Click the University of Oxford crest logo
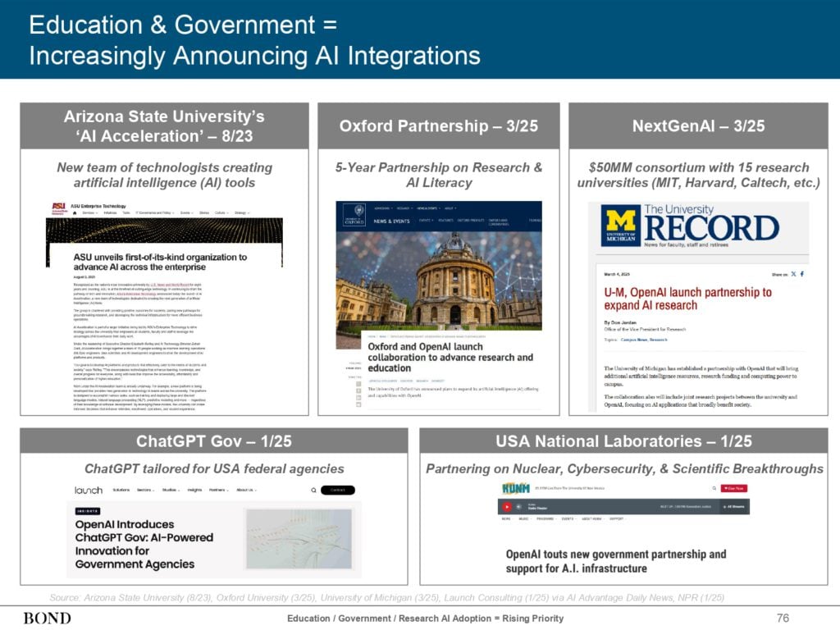 (354, 216)
